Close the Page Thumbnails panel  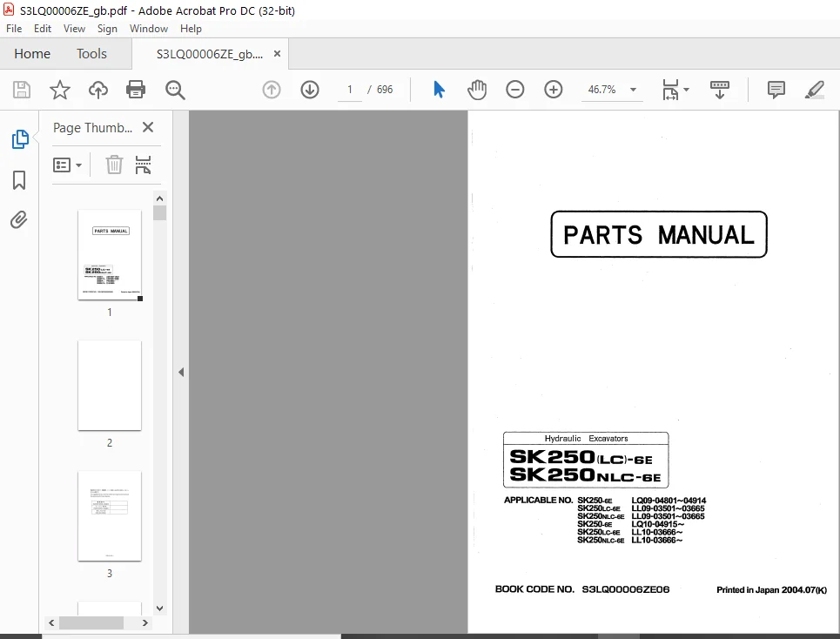pos(148,127)
